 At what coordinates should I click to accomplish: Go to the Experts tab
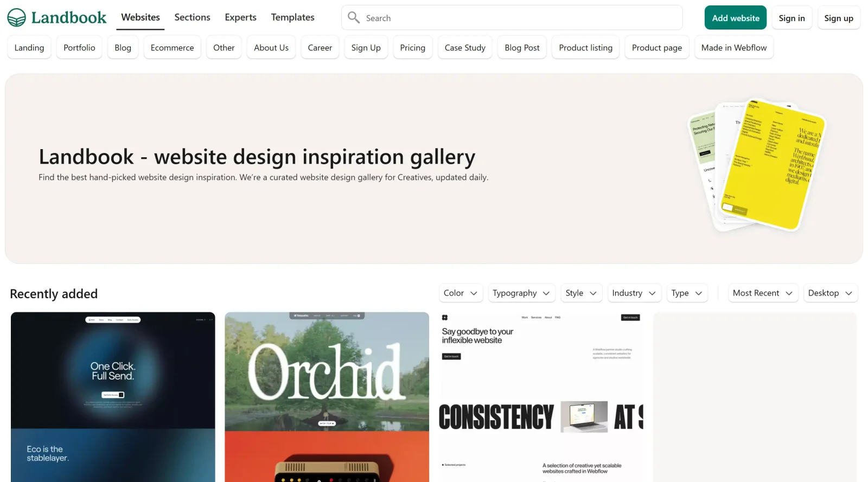tap(240, 17)
